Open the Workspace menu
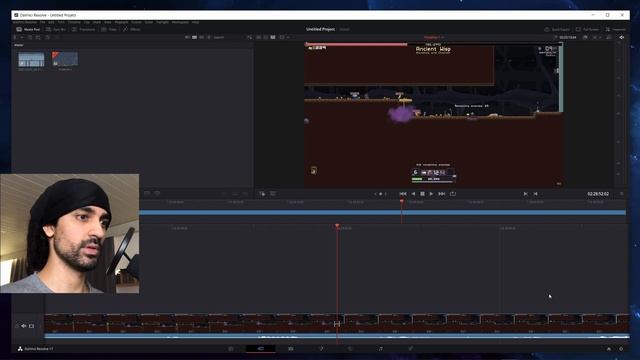Screen dimensions: 640x360 point(180,22)
